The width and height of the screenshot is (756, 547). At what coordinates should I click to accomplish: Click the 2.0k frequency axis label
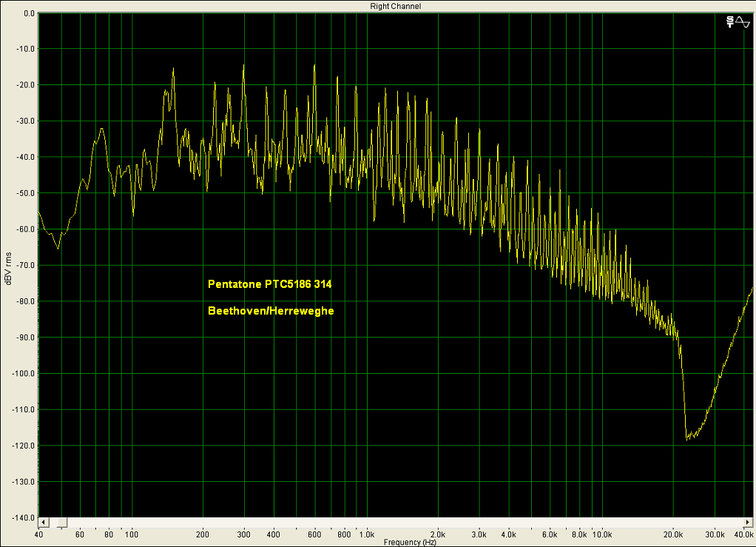(438, 534)
